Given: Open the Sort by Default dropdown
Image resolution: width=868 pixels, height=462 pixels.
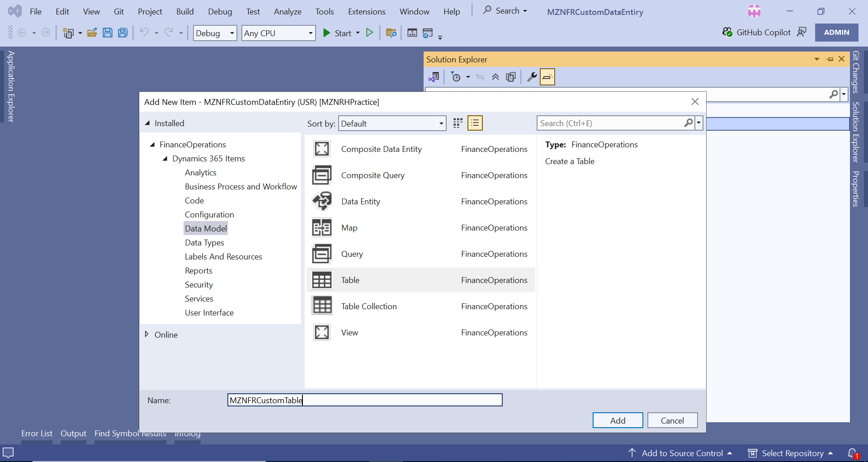Looking at the screenshot, I should coord(392,123).
